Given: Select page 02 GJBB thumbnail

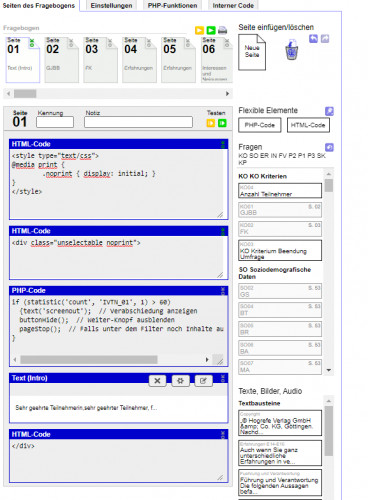Looking at the screenshot, I should click(61, 60).
